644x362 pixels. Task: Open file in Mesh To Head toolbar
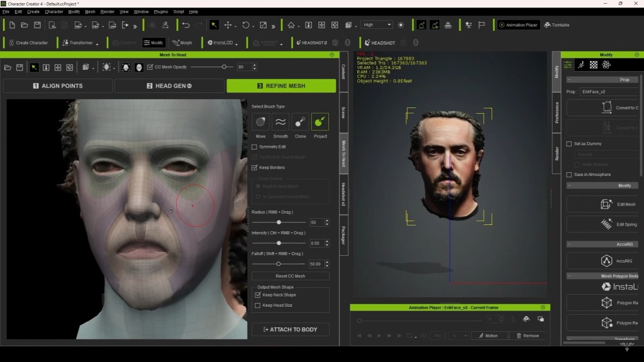tap(8, 67)
